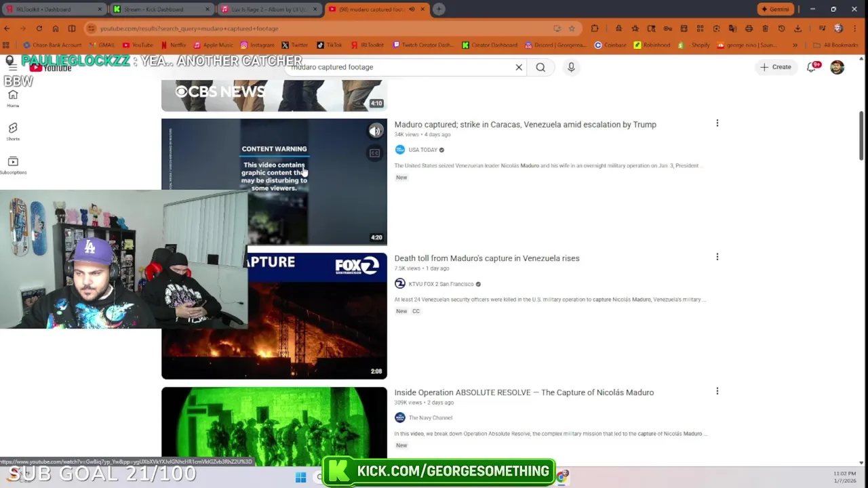Open the CBS News video thumbnail
Screen dimensions: 868x488
274,96
